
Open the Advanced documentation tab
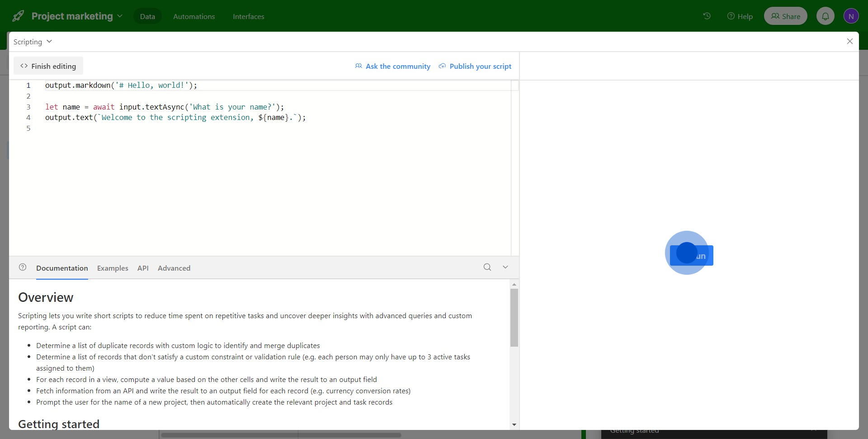[174, 268]
